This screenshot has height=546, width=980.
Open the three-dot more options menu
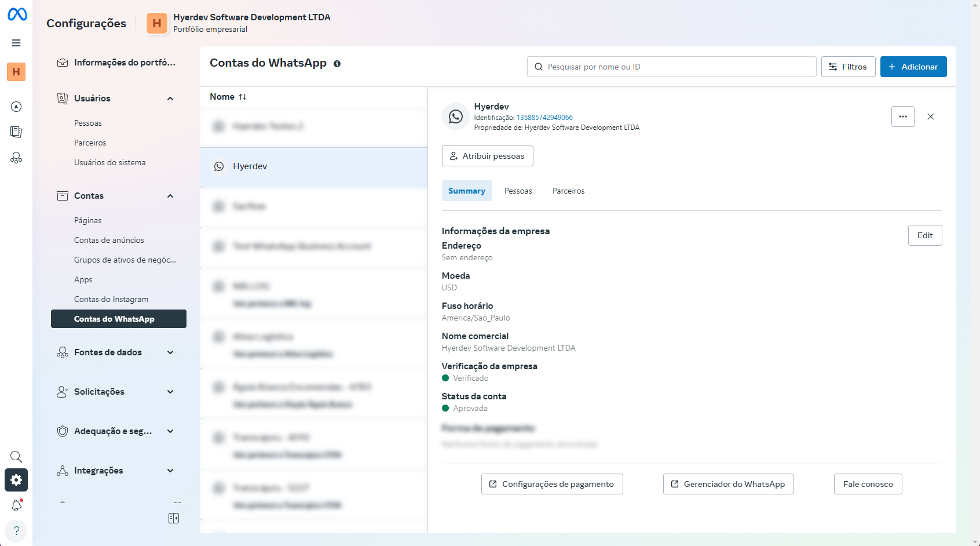click(902, 117)
